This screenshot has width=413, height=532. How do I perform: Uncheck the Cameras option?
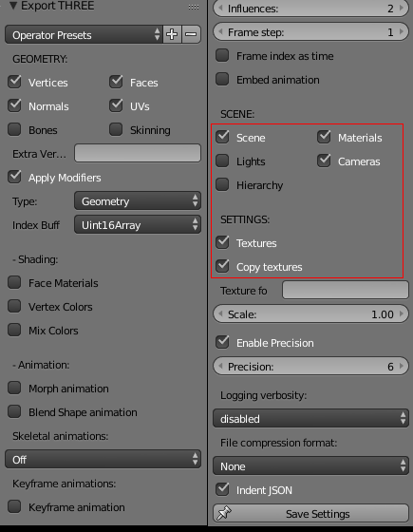(324, 161)
